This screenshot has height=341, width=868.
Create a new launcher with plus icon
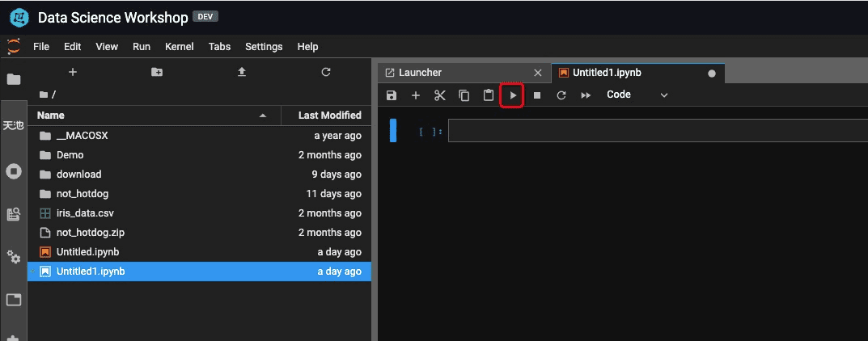pos(73,73)
